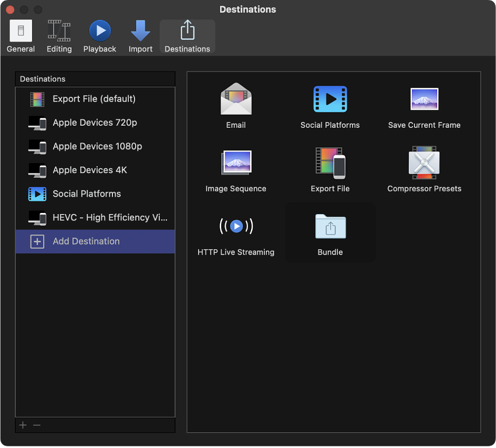Go to the Playback tab

pyautogui.click(x=99, y=36)
